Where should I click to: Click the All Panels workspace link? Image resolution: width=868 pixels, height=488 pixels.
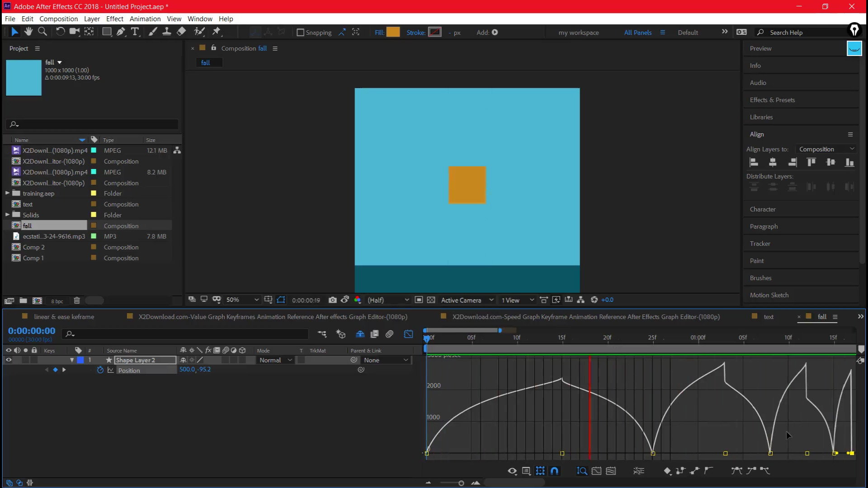coord(637,33)
